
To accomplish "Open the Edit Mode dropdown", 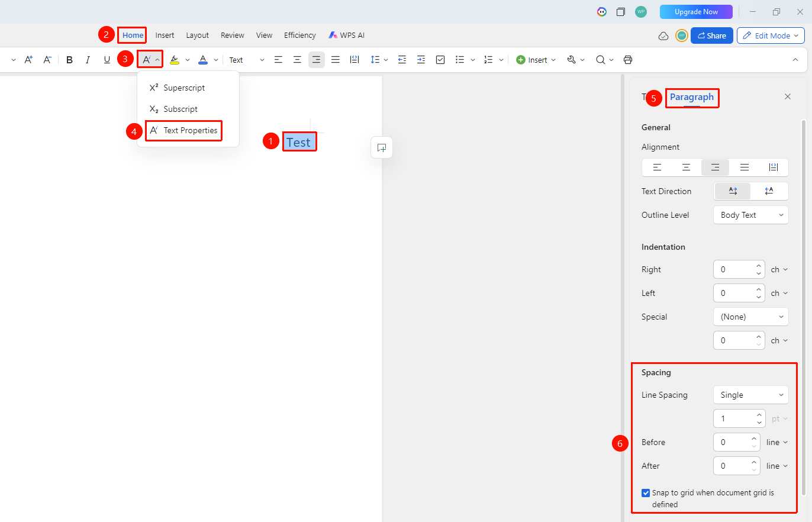I will point(771,36).
